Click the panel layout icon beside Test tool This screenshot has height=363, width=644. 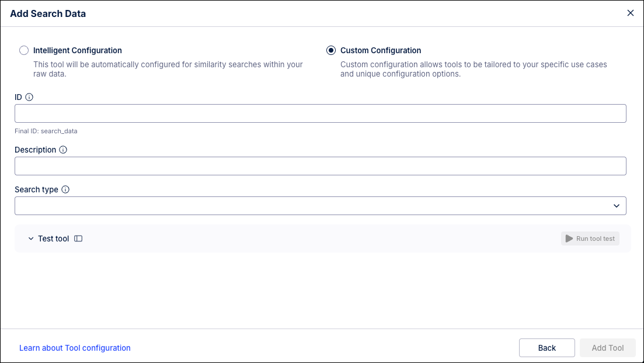pyautogui.click(x=78, y=238)
